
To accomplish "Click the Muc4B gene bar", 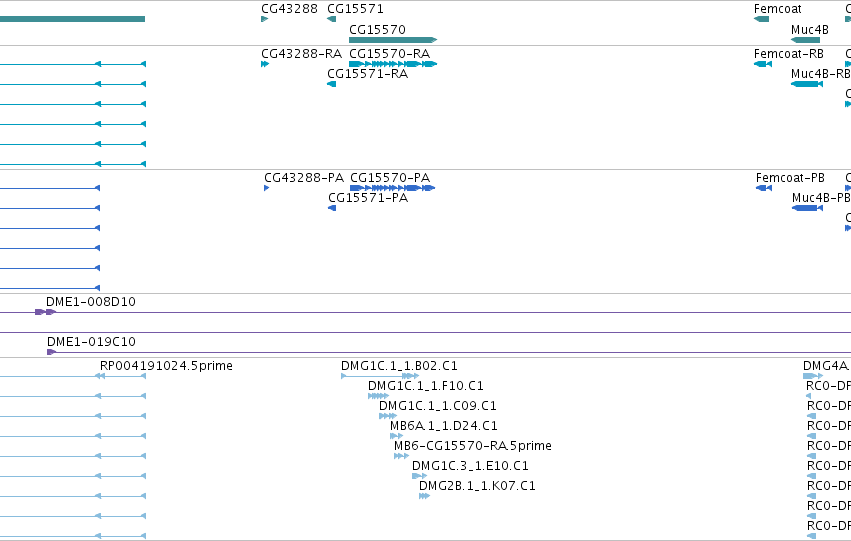I will pyautogui.click(x=805, y=40).
